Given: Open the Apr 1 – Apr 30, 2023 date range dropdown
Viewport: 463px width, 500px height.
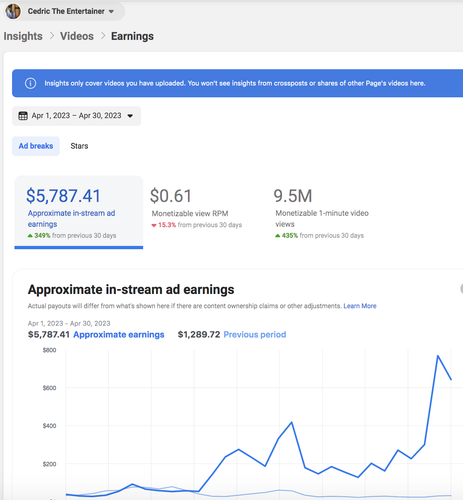Looking at the screenshot, I should pyautogui.click(x=76, y=116).
